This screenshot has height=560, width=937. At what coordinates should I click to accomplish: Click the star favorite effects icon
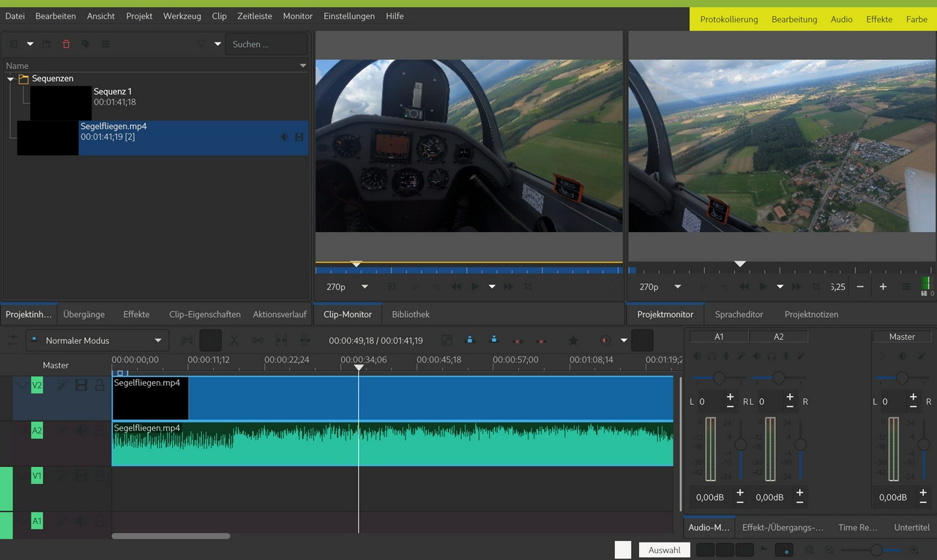(573, 340)
